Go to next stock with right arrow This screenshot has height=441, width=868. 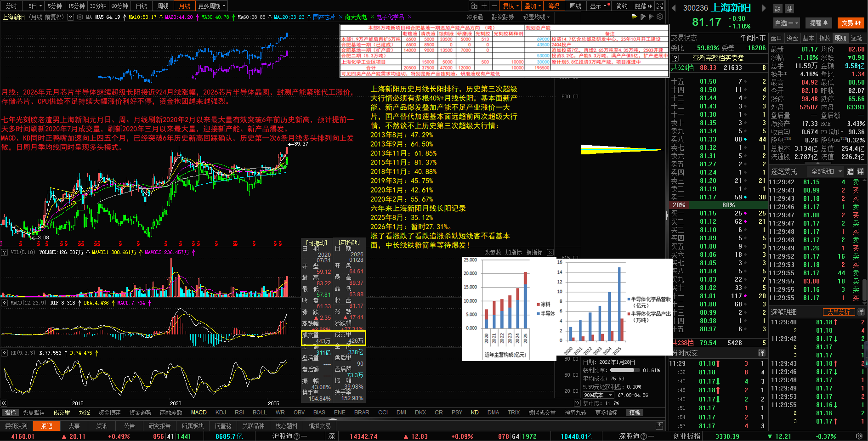764,8
